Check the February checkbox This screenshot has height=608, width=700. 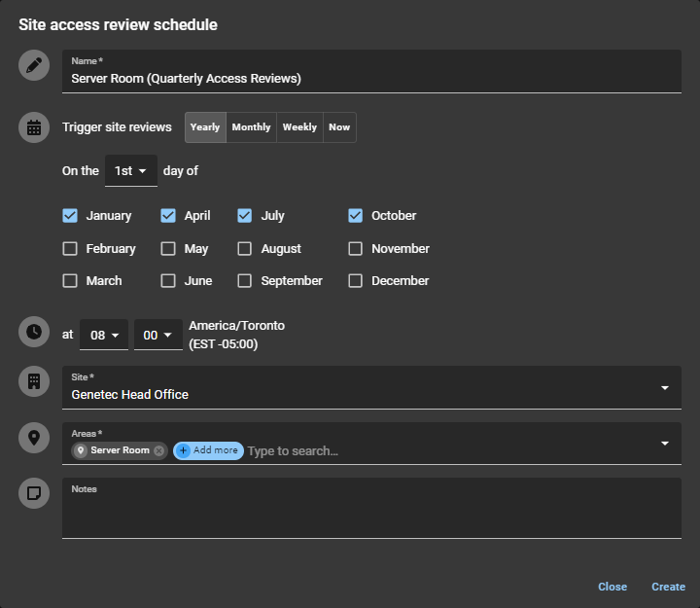coord(70,249)
